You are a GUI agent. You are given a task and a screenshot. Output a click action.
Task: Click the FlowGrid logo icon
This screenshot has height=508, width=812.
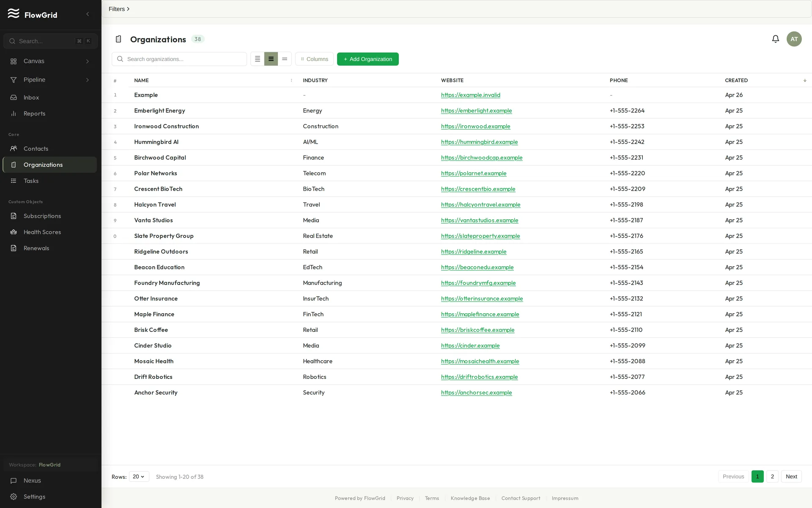14,14
